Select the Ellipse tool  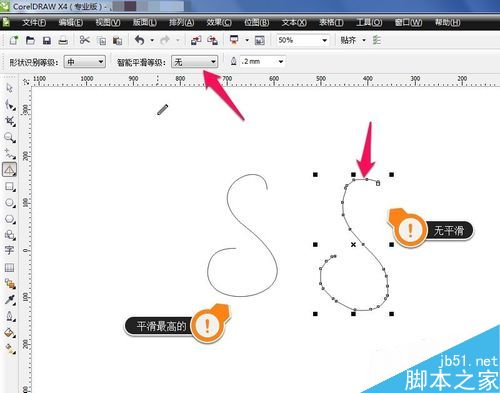(x=9, y=203)
